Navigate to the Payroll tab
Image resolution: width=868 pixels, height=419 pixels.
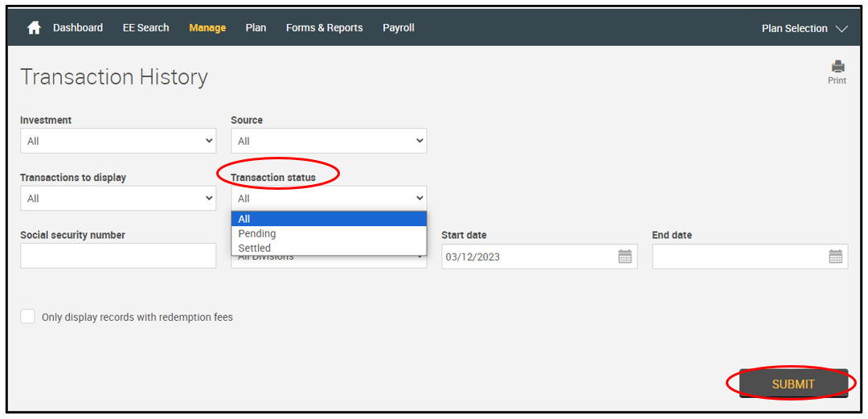(398, 27)
